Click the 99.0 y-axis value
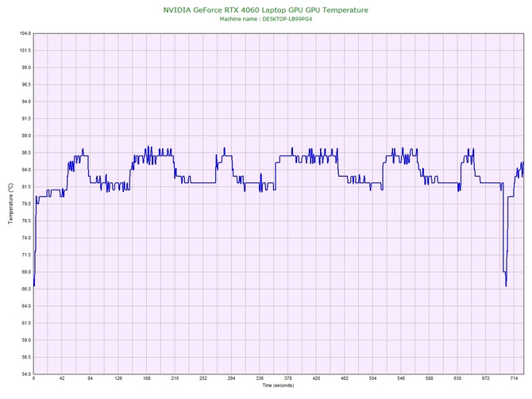Screen dimensions: 532x399 [25, 67]
